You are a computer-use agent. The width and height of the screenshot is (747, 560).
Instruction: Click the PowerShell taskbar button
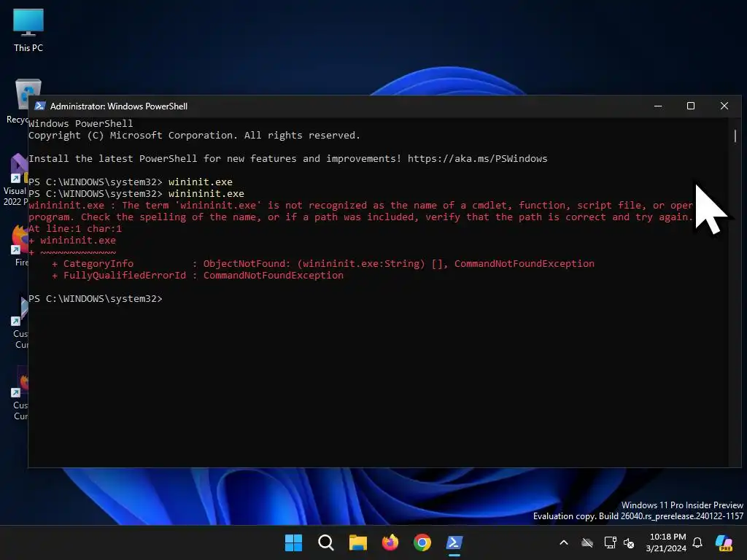point(454,542)
